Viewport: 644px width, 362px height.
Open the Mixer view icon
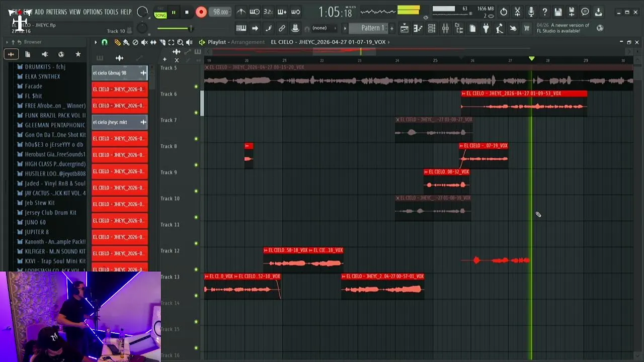pyautogui.click(x=445, y=29)
